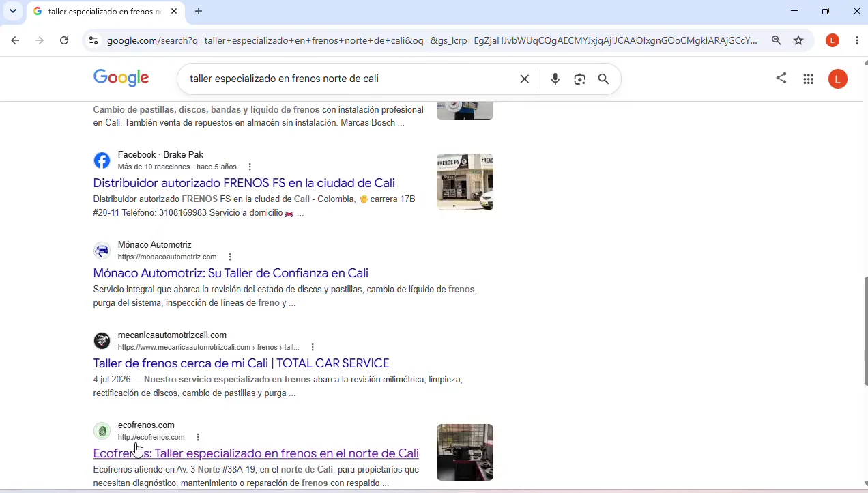
Task: Open a new browser tab
Action: (199, 11)
